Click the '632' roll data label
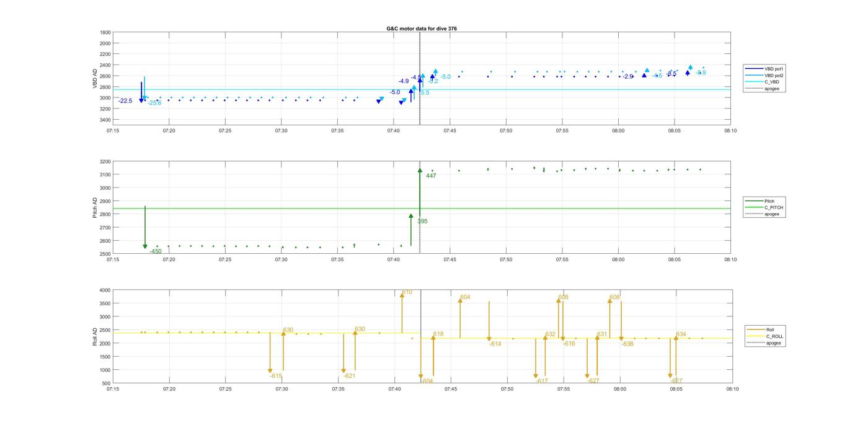Image resolution: width=868 pixels, height=430 pixels. pyautogui.click(x=551, y=334)
